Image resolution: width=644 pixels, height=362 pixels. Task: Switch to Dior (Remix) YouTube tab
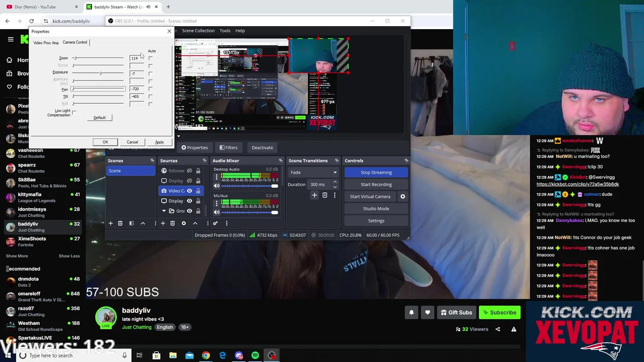[41, 7]
